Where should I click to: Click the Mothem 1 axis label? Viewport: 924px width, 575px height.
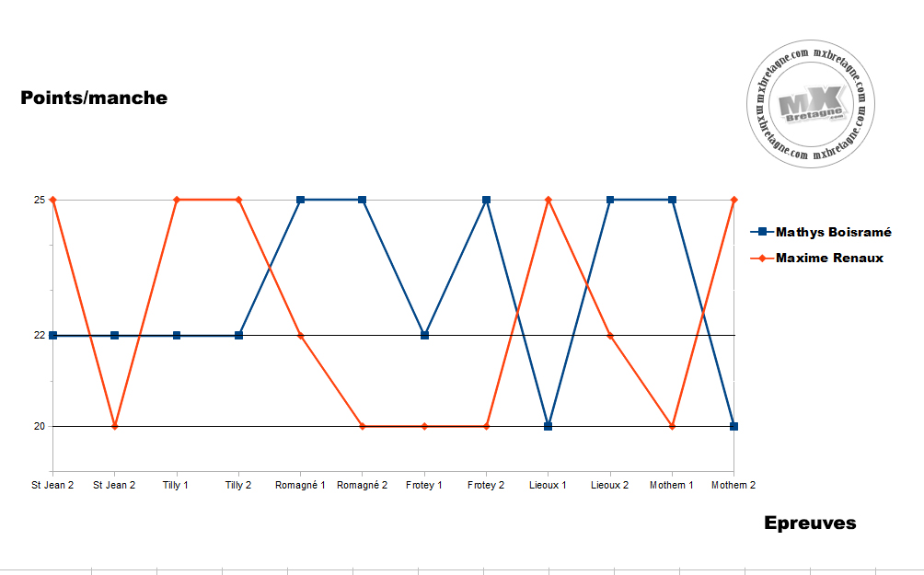tap(671, 485)
